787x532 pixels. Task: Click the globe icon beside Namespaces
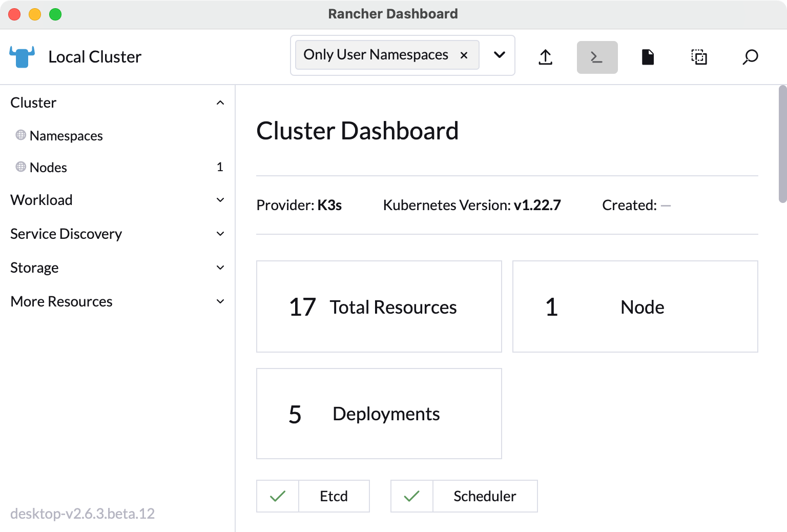click(20, 135)
